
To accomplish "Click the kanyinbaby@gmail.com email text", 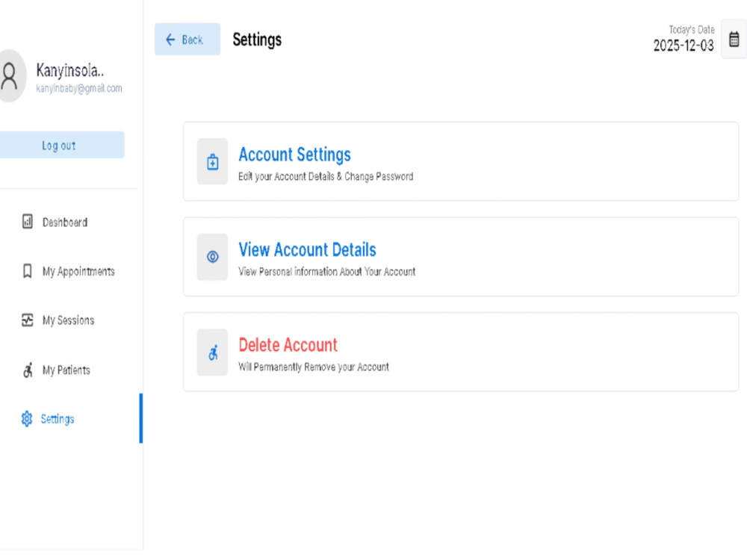I will (79, 89).
